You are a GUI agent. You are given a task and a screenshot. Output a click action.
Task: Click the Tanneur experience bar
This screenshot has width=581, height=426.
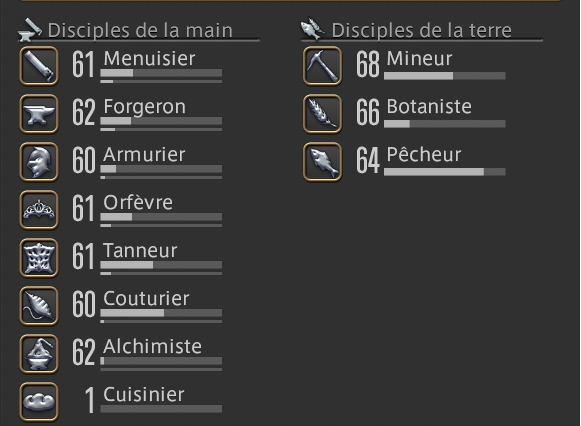coord(161,265)
